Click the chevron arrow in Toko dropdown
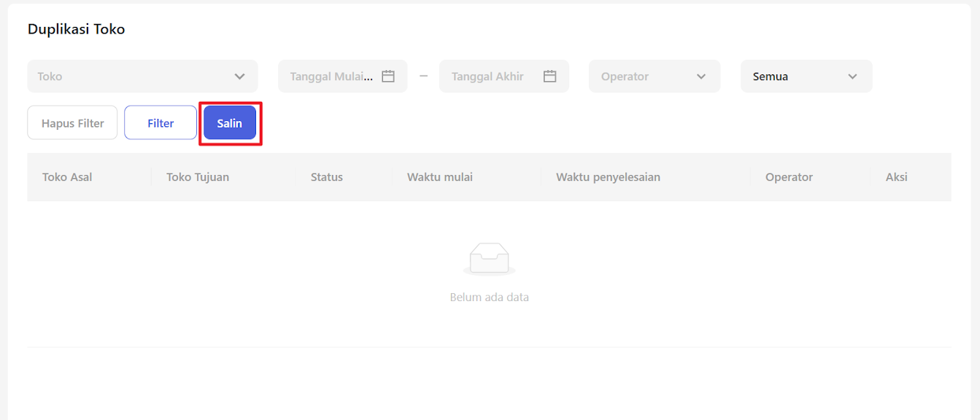 pos(239,76)
